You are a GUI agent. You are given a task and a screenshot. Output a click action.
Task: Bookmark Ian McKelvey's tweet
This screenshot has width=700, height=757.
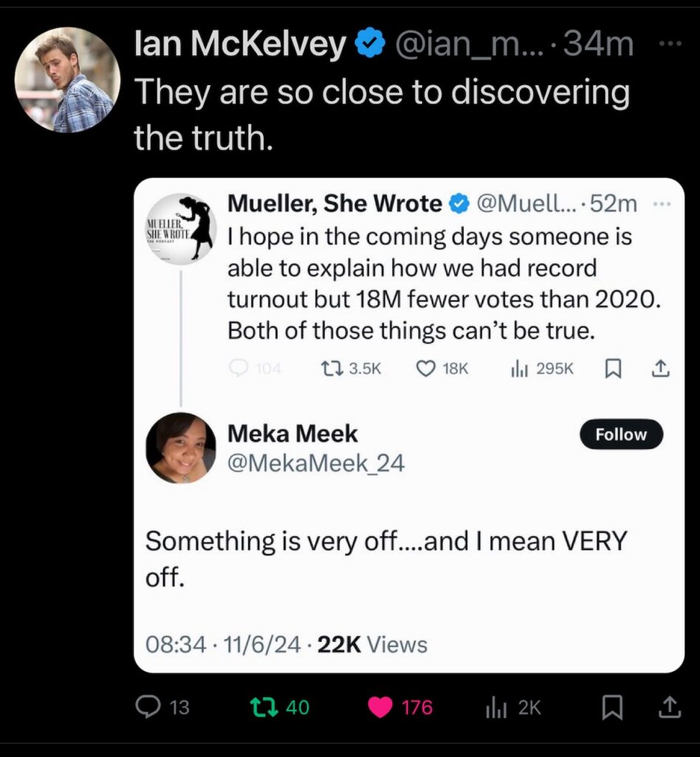tap(611, 708)
